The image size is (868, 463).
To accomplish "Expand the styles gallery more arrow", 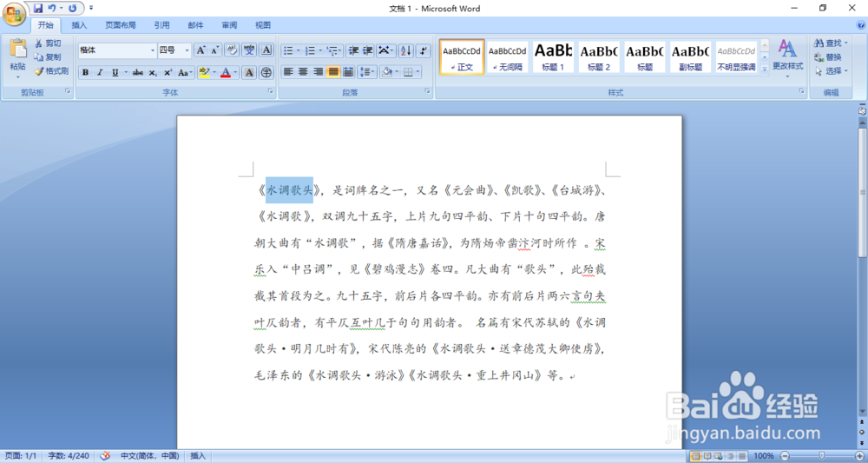I will click(765, 69).
